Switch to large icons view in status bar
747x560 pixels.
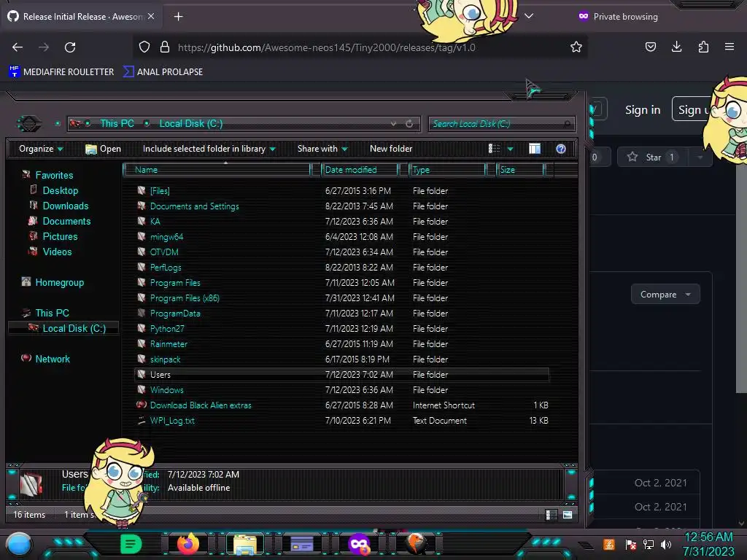(568, 515)
